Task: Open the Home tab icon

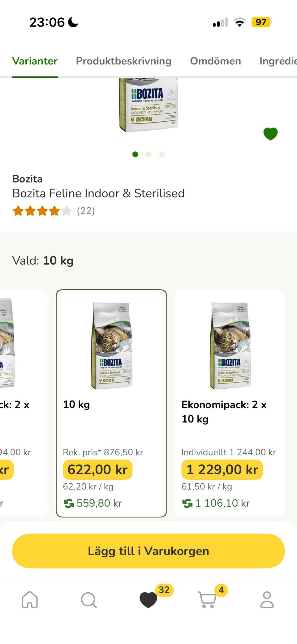Action: [x=30, y=599]
